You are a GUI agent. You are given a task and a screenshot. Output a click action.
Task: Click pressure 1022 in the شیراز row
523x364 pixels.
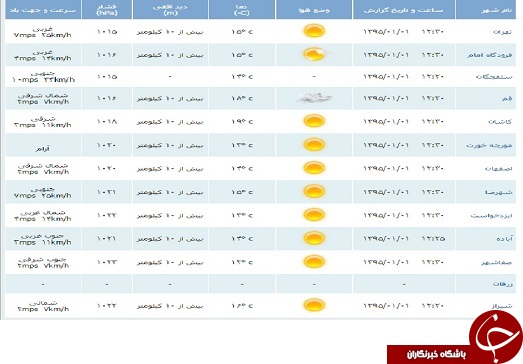point(106,306)
